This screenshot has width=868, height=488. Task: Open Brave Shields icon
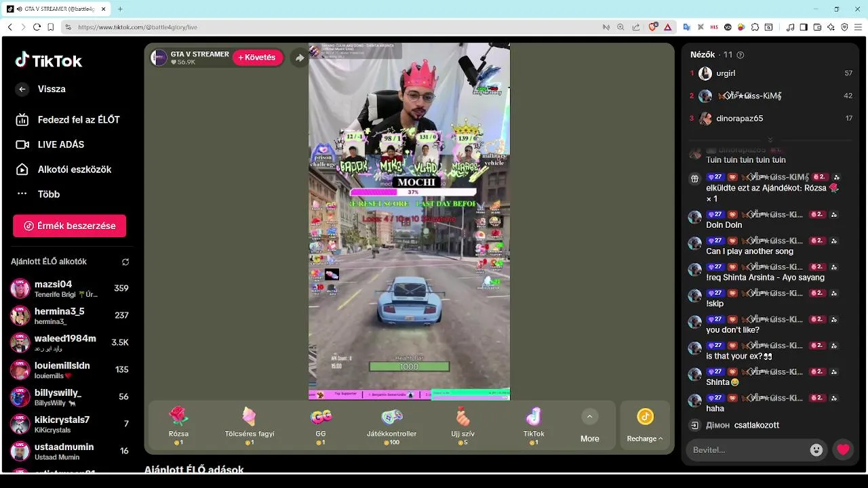(x=653, y=27)
